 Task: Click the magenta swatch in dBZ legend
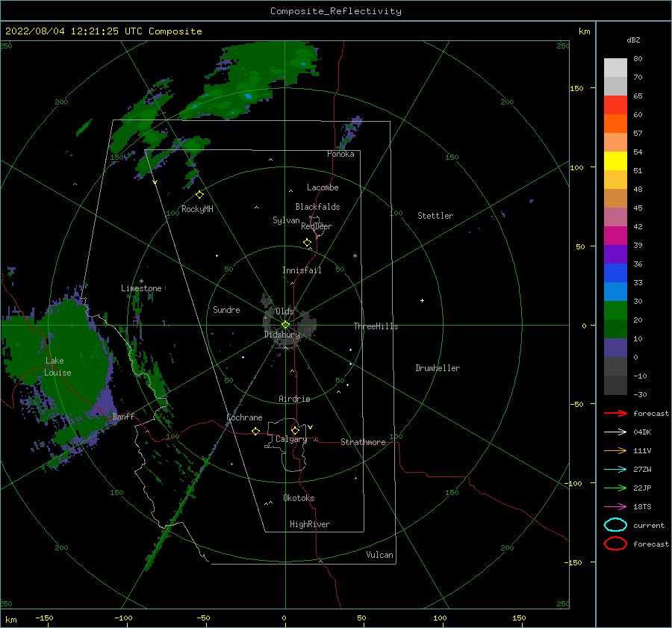point(615,236)
